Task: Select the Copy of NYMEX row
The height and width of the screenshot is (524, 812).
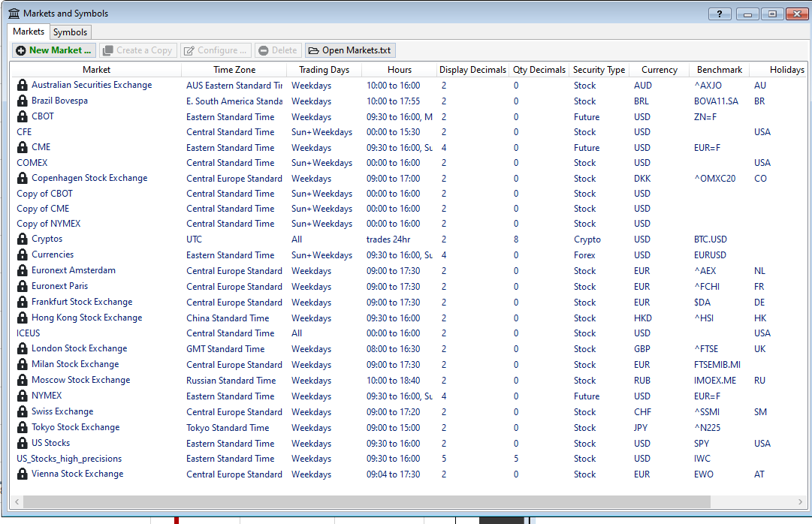Action: pos(408,224)
